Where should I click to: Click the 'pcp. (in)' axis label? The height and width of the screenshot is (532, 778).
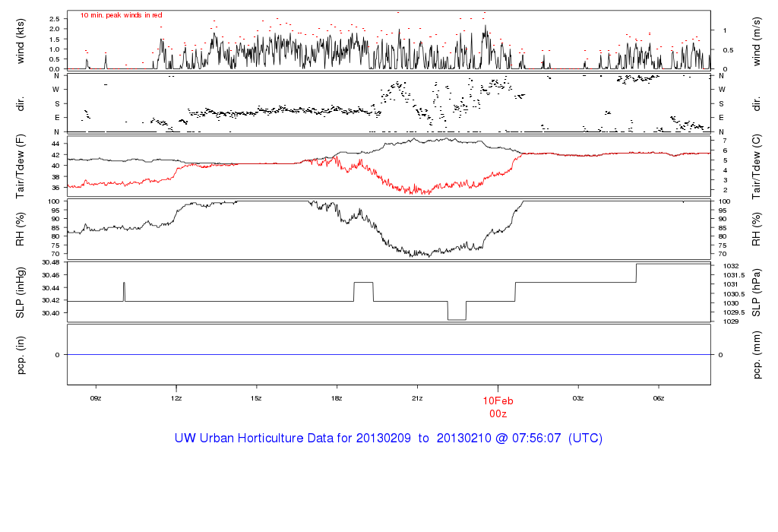pyautogui.click(x=21, y=355)
